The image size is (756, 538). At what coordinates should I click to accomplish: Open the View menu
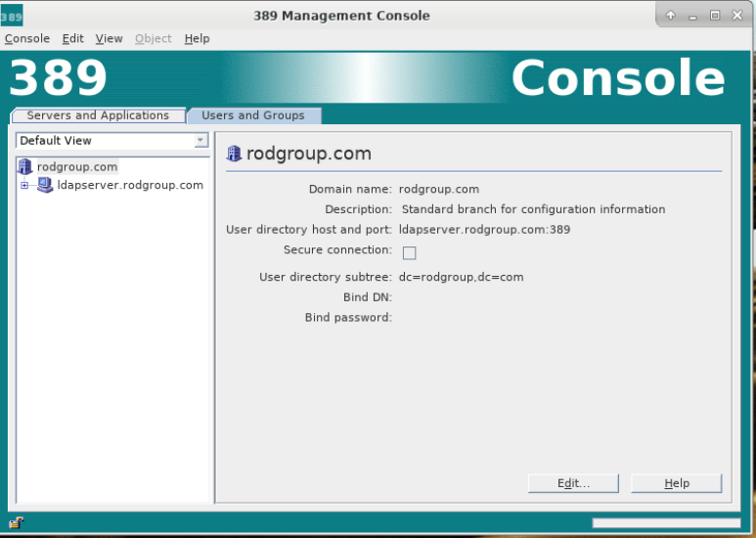click(109, 38)
